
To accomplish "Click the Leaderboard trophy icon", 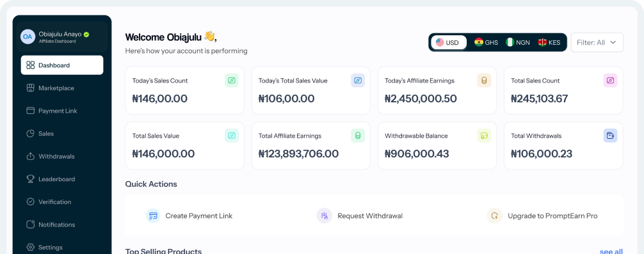I will point(30,179).
